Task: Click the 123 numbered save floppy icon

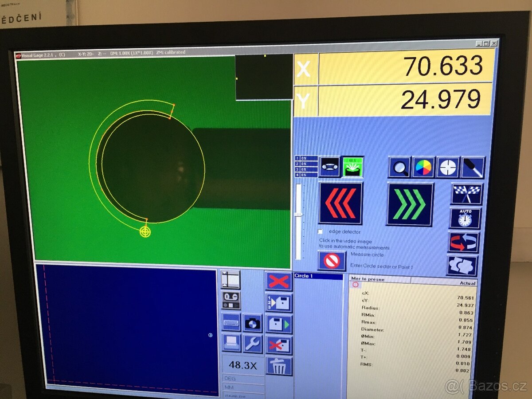Action: click(x=279, y=303)
